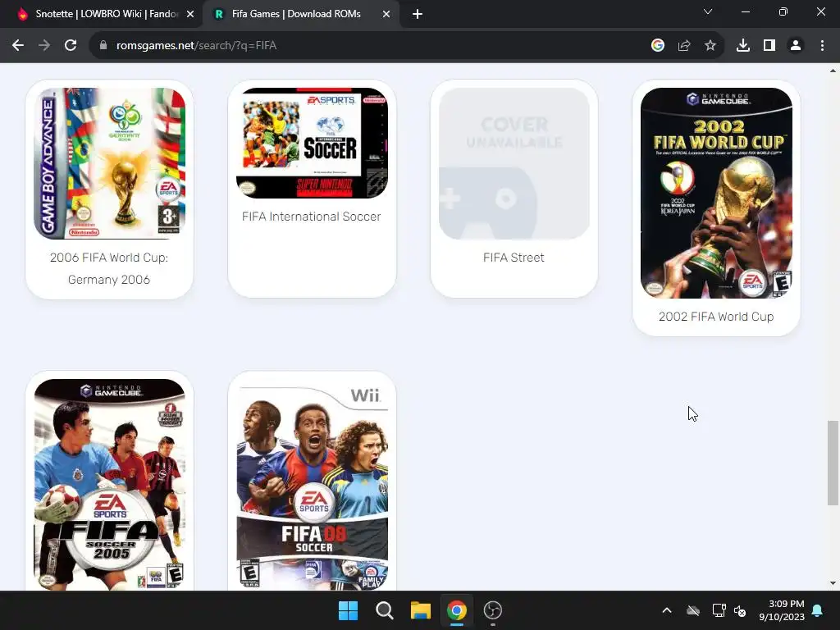Switch to the Snotette LOWBRO Wiki tab
The image size is (840, 630).
pyautogui.click(x=101, y=15)
